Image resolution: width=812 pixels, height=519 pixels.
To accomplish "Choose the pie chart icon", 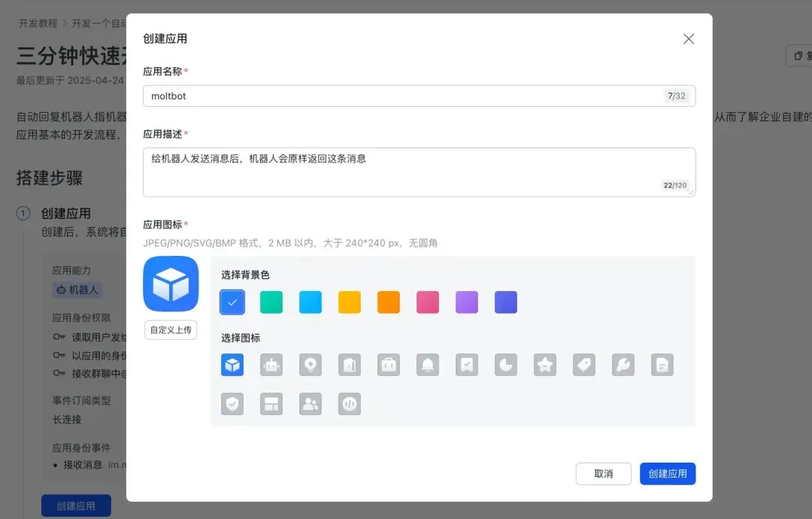I will (506, 365).
